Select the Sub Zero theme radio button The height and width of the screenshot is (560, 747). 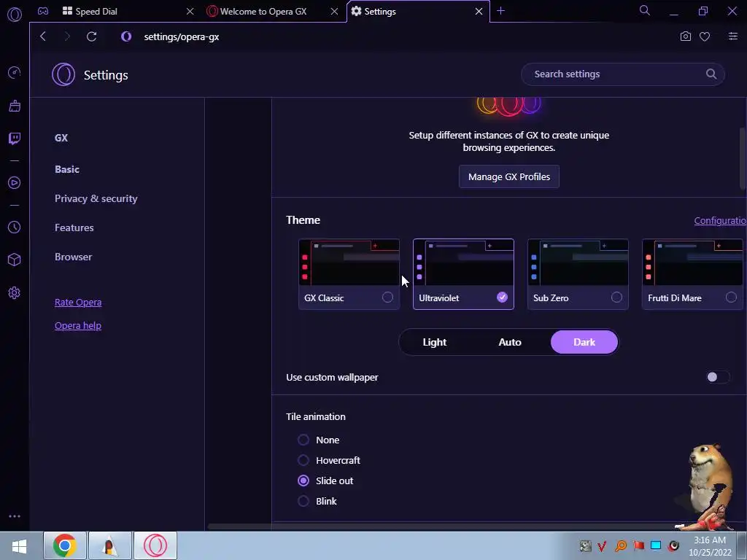[x=616, y=297]
